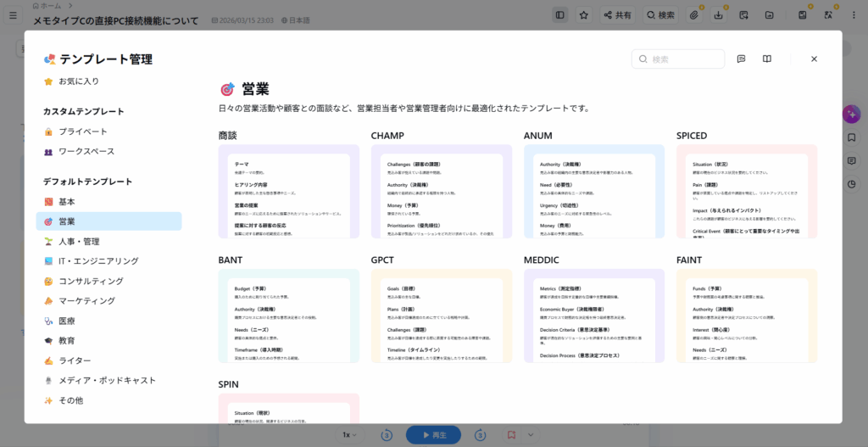Open the 医療 category

point(109,321)
